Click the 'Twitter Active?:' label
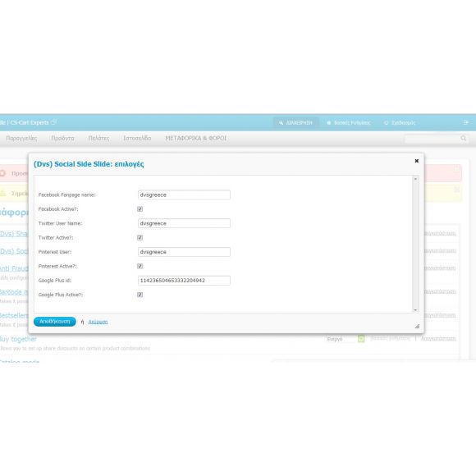Viewport: 476px width, 476px height. point(56,238)
